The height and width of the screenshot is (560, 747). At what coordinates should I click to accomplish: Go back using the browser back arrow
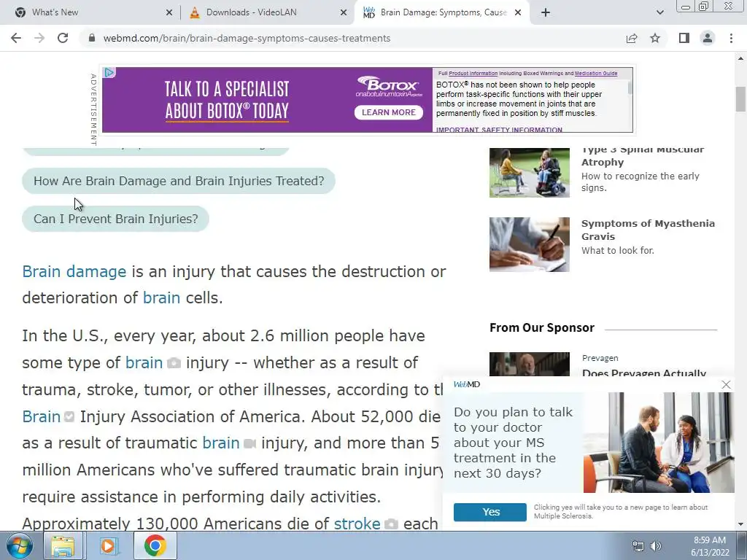coord(16,38)
